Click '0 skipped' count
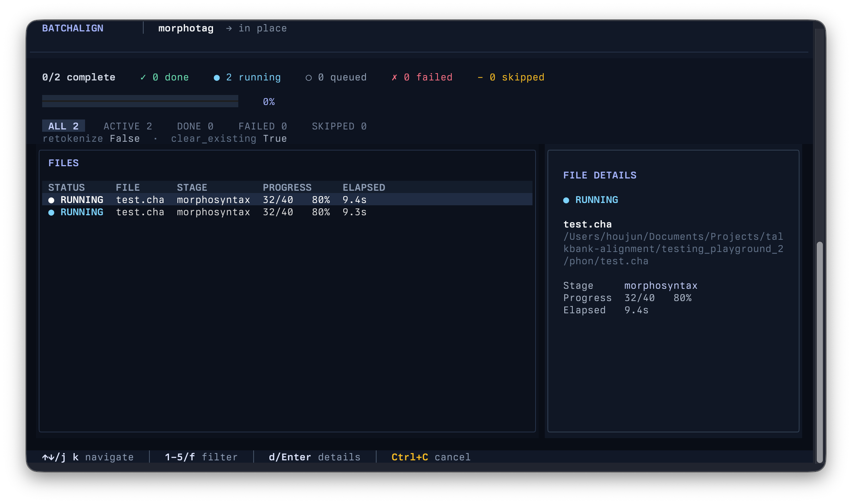852x504 pixels. click(517, 77)
